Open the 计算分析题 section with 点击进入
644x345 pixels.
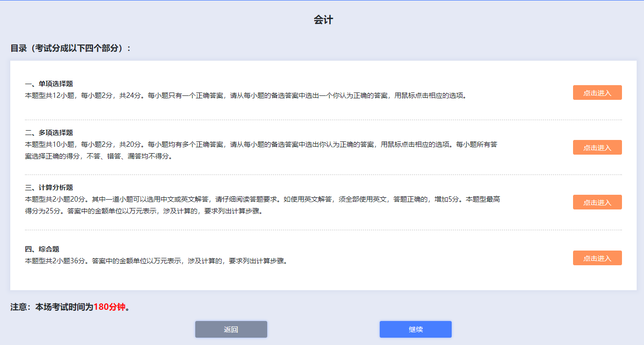[597, 202]
